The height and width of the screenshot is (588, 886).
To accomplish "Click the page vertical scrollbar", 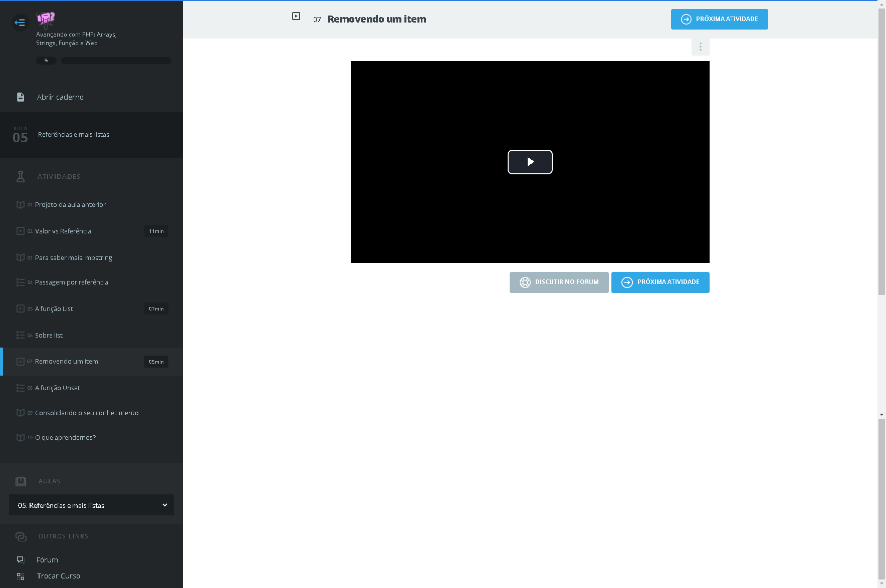I will coord(881,150).
